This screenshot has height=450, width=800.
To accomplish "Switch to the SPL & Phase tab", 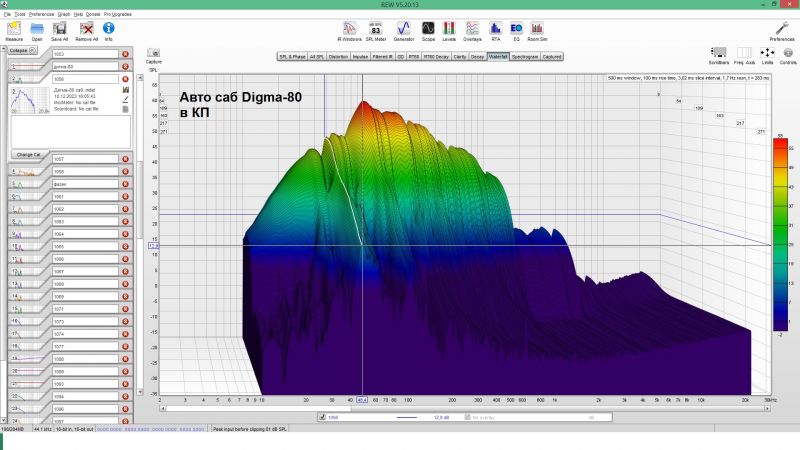I will [x=292, y=57].
